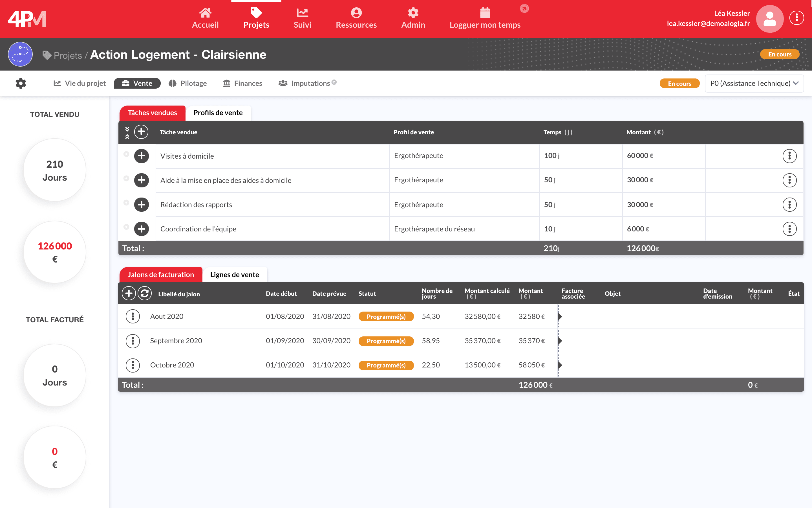
Task: Click the blue project avatar icon
Action: (x=20, y=54)
